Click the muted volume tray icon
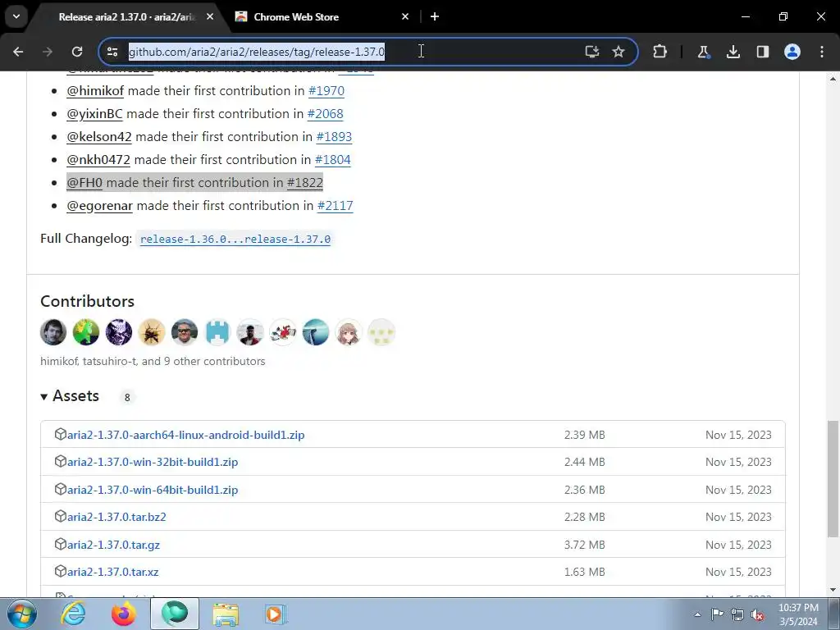The width and height of the screenshot is (840, 630). 757,614
